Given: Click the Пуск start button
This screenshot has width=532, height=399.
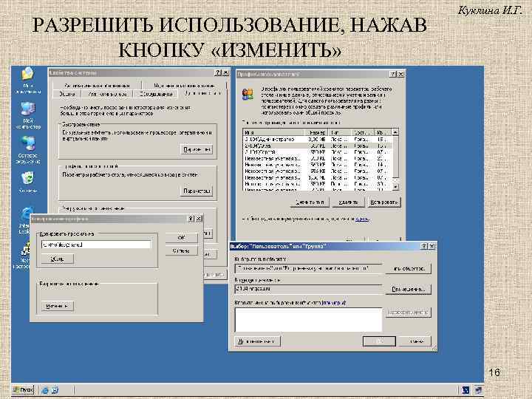Looking at the screenshot, I should tap(23, 390).
